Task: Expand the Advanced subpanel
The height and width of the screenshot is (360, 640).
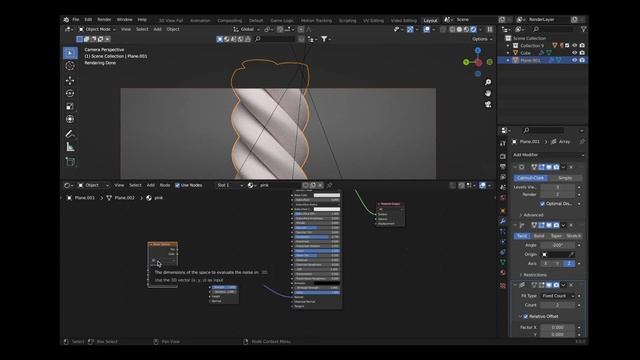Action: 533,215
